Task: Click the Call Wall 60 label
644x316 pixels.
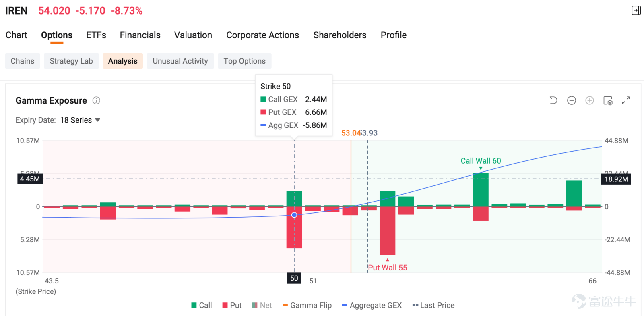Action: pyautogui.click(x=481, y=161)
